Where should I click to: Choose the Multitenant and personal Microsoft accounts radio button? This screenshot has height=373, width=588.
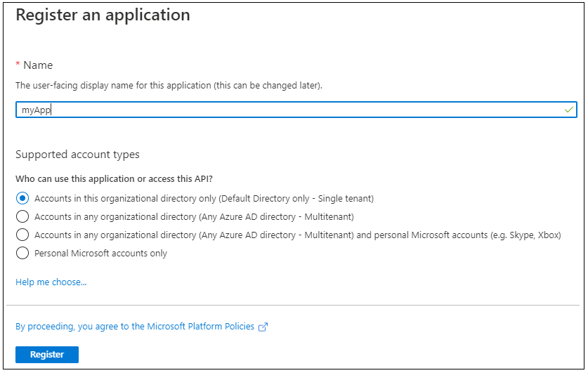click(22, 235)
